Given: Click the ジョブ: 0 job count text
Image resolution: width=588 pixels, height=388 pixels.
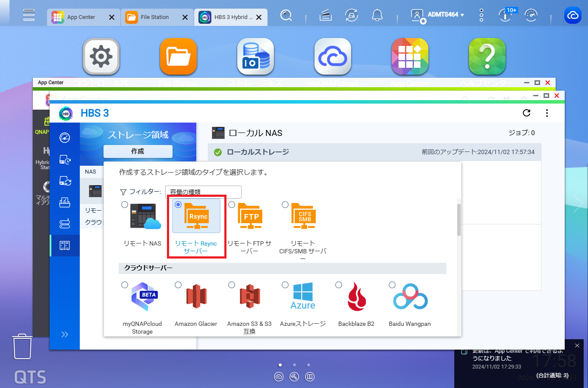Looking at the screenshot, I should (x=522, y=133).
